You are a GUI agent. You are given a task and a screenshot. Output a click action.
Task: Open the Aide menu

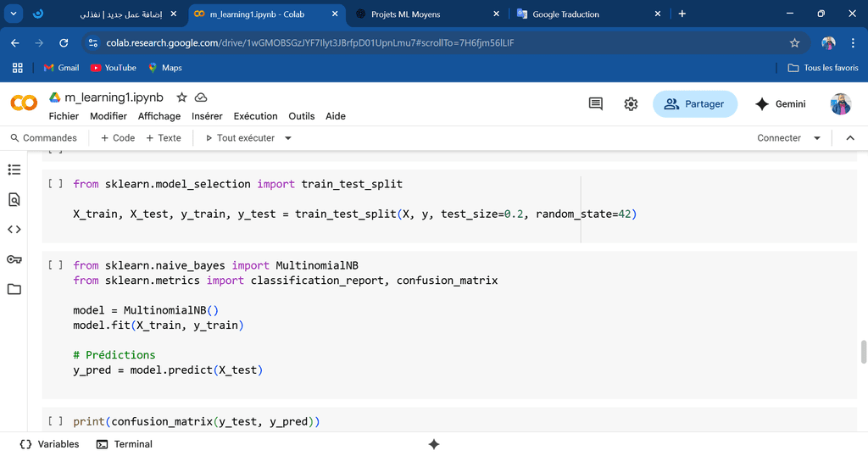336,116
